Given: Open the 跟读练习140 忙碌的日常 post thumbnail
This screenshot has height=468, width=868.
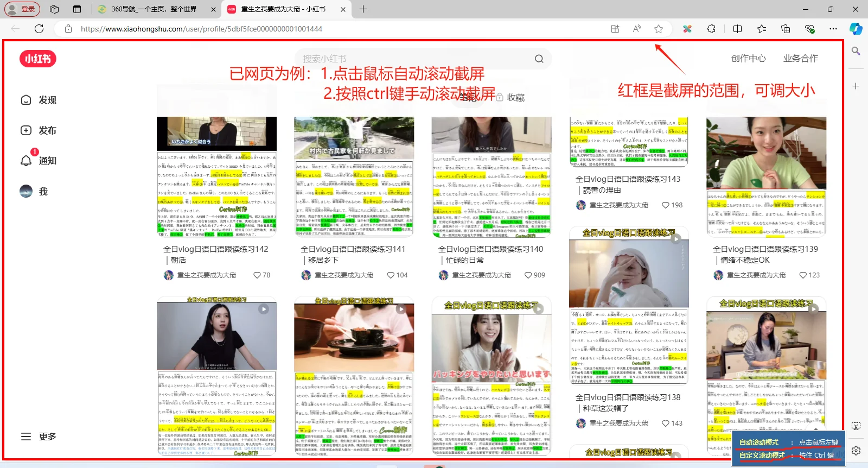Looking at the screenshot, I should click(492, 176).
